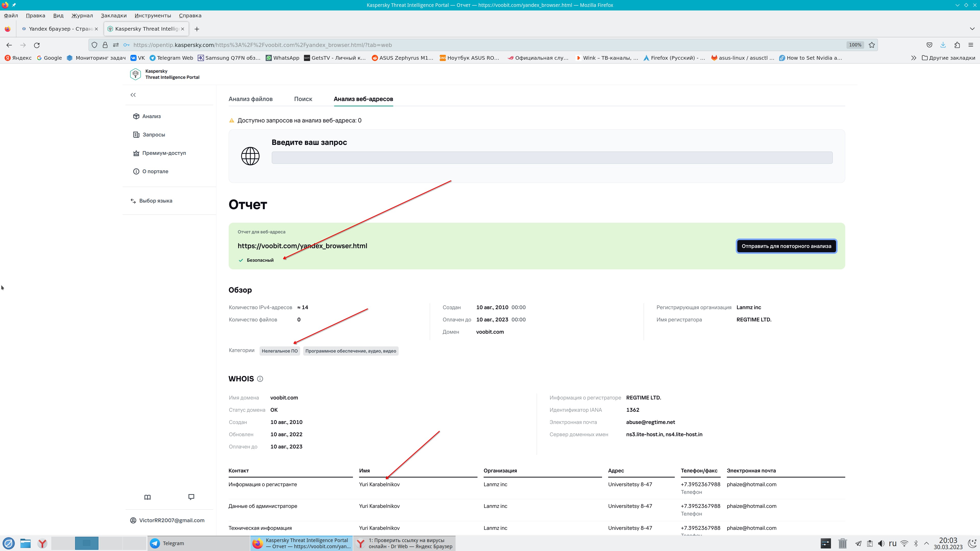Open the Журнал menu
This screenshot has height=551, width=980.
tap(82, 16)
